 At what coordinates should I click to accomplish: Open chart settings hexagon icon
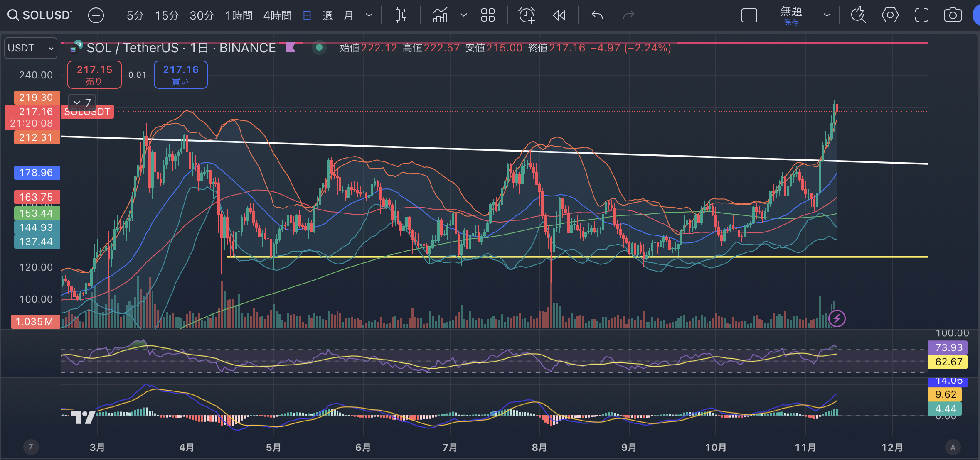(890, 15)
